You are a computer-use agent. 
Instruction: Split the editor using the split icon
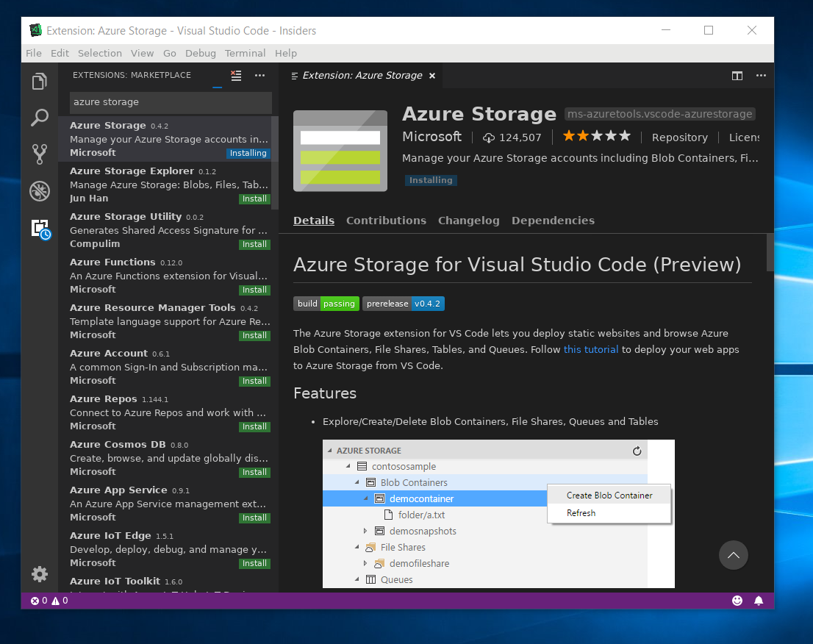point(737,76)
